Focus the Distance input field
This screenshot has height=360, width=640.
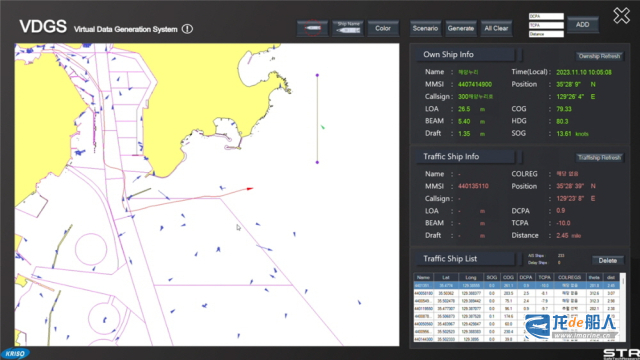[x=546, y=34]
